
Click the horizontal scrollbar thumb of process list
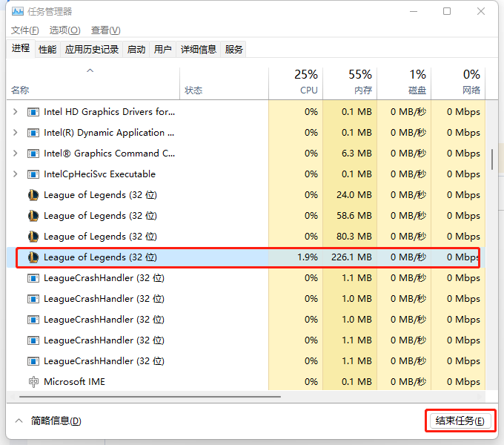(x=150, y=397)
